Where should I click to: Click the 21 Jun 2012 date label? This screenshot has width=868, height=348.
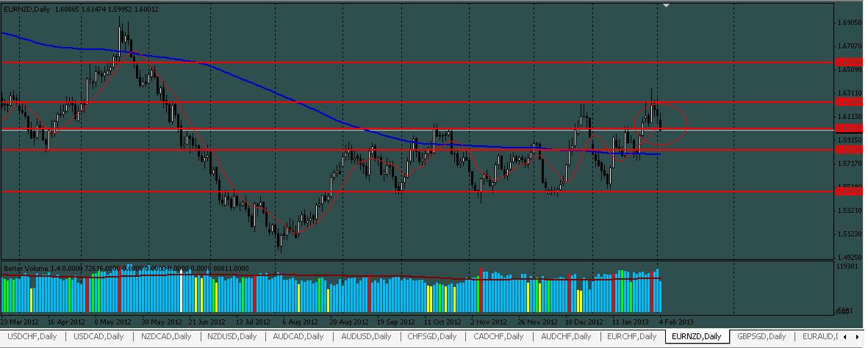tap(207, 321)
